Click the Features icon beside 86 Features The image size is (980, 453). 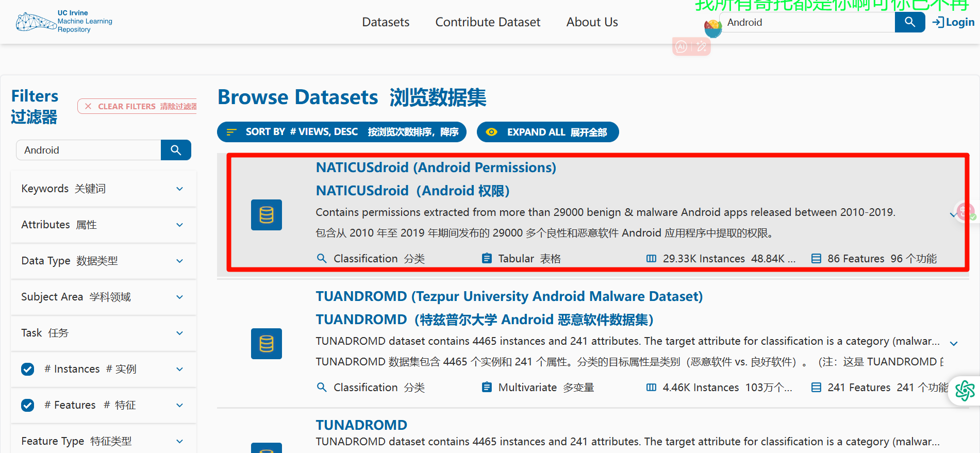coord(816,258)
